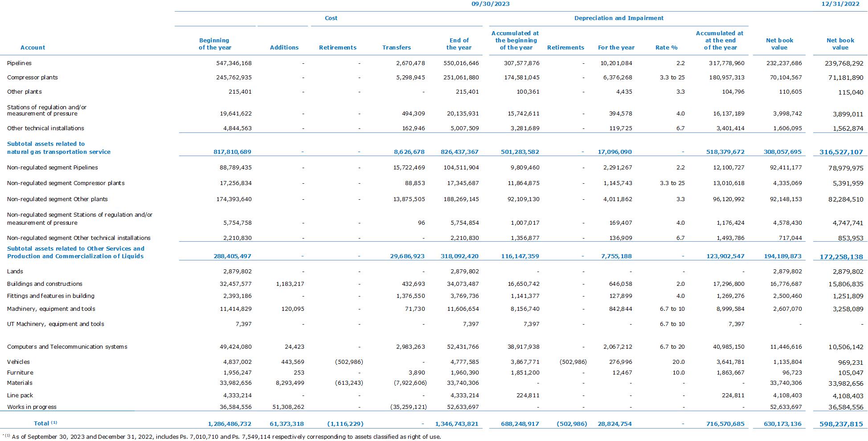Click the subtotal 826,437,367
Screen dimensions: 868x441
click(x=460, y=152)
